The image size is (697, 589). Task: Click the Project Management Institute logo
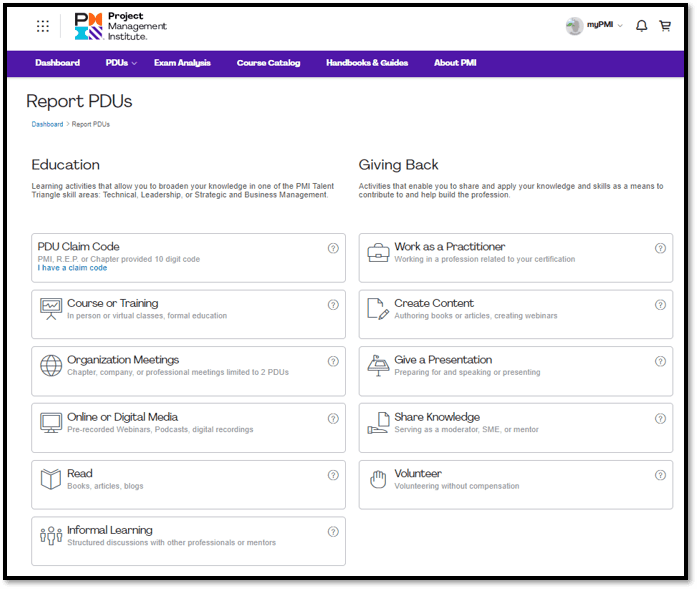(120, 26)
